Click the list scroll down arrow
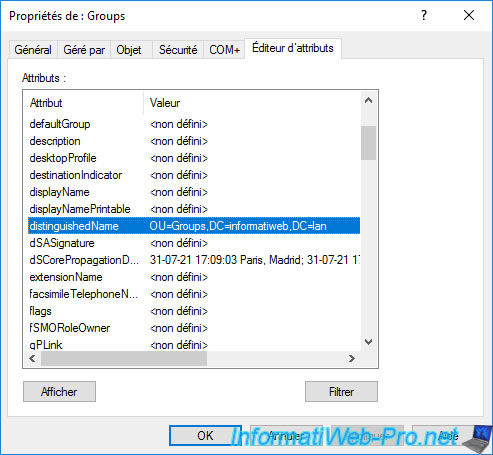This screenshot has height=455, width=493. tap(368, 342)
